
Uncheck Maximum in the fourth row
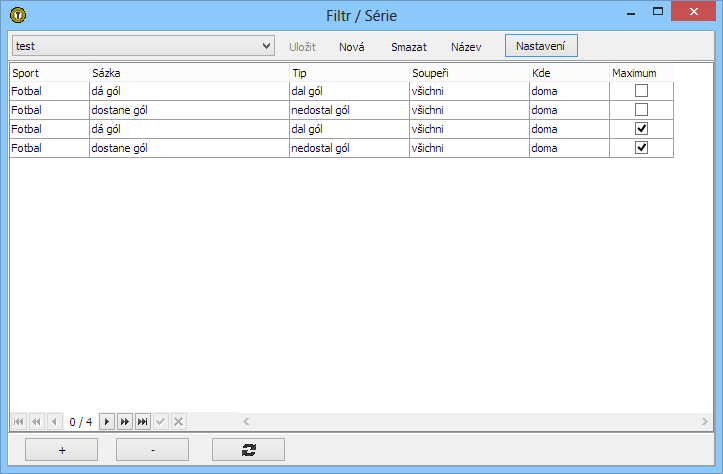[642, 148]
